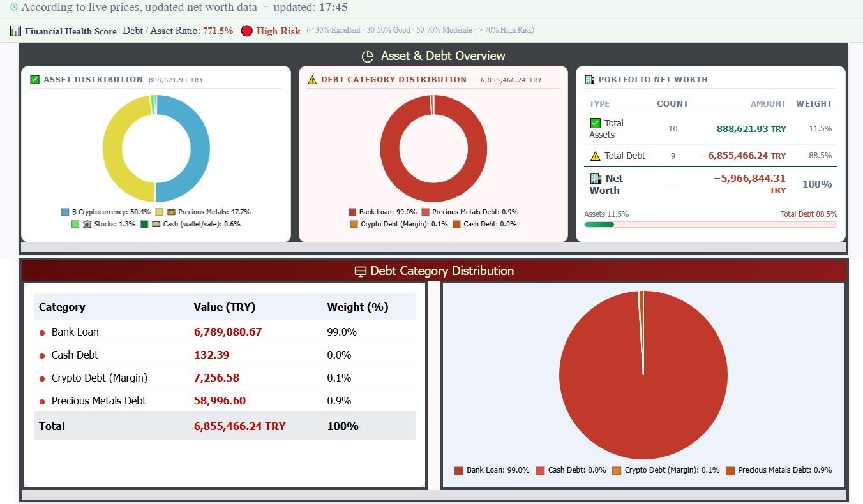This screenshot has height=504, width=863.
Task: Click the pie chart icon in Asset & Debt Overview header
Action: (367, 56)
